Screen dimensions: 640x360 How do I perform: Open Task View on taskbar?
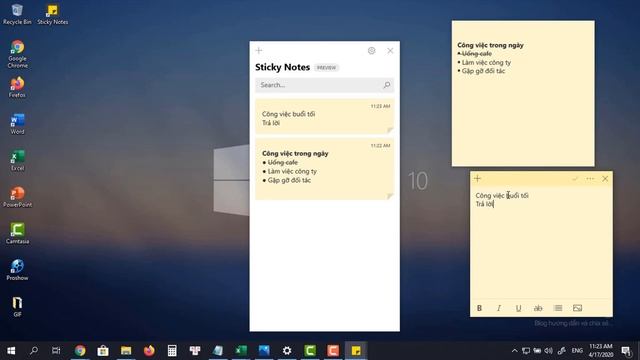tap(56, 351)
